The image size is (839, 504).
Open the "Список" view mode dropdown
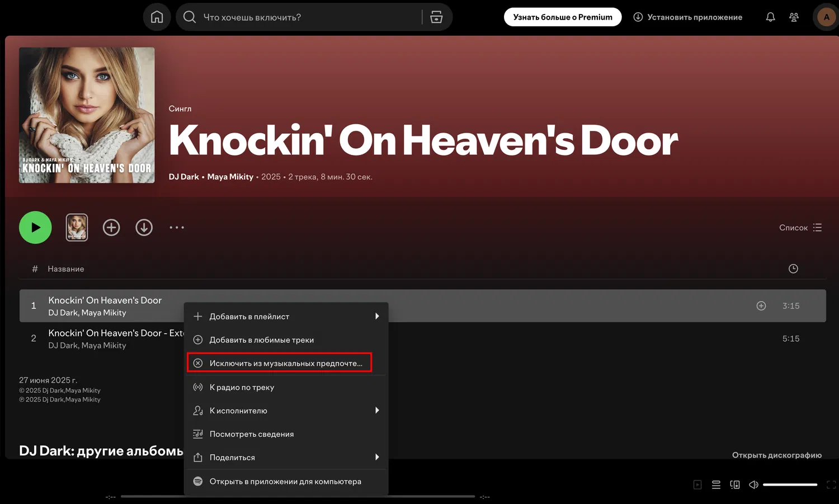800,228
